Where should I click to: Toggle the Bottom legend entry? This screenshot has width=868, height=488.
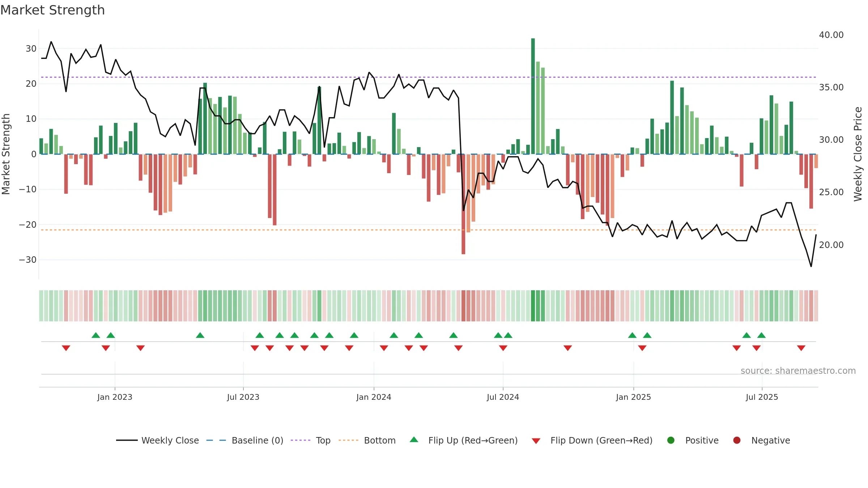pos(367,440)
